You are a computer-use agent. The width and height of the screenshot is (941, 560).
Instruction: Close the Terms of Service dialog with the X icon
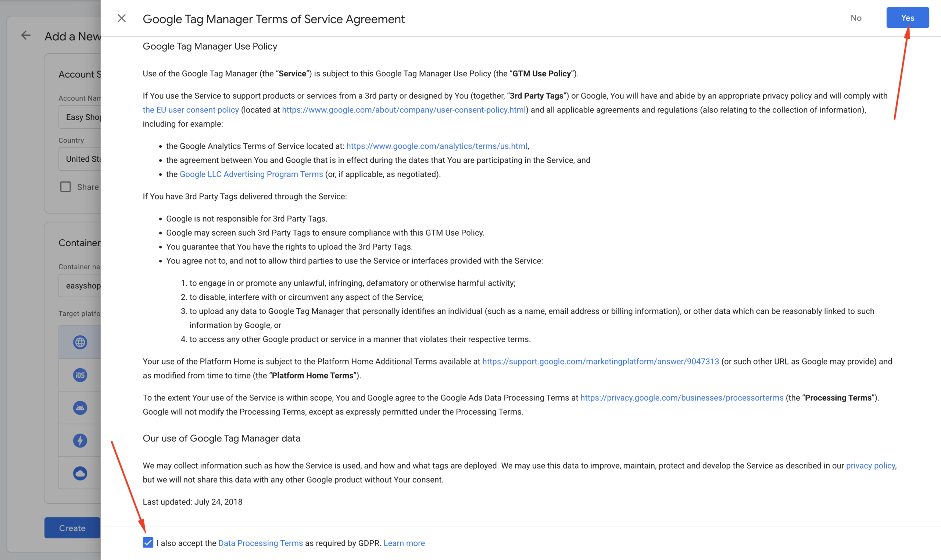[122, 18]
